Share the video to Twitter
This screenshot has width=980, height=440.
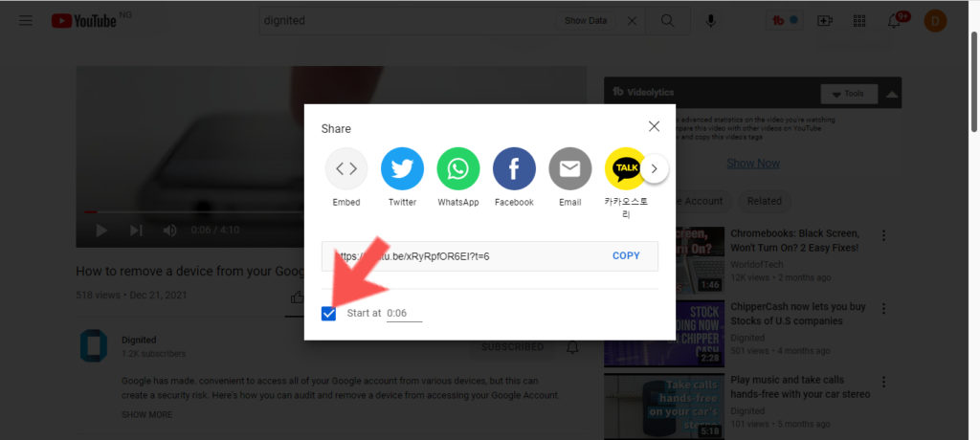402,168
